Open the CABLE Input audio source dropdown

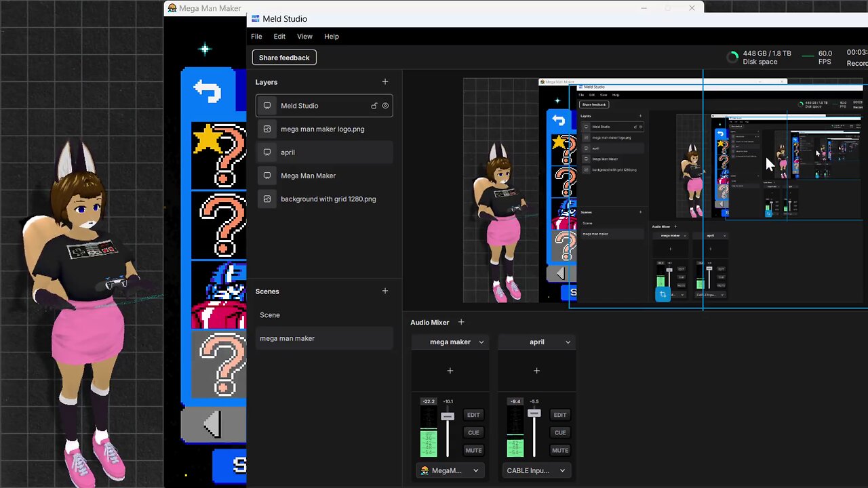[x=536, y=470]
